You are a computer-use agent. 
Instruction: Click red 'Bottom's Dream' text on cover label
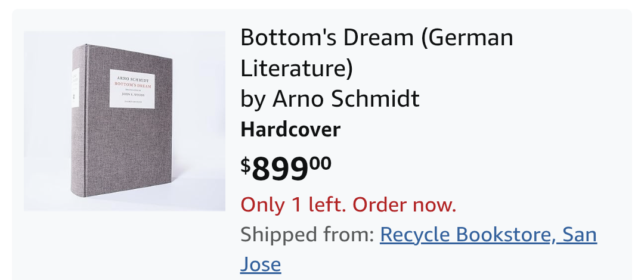[x=132, y=85]
